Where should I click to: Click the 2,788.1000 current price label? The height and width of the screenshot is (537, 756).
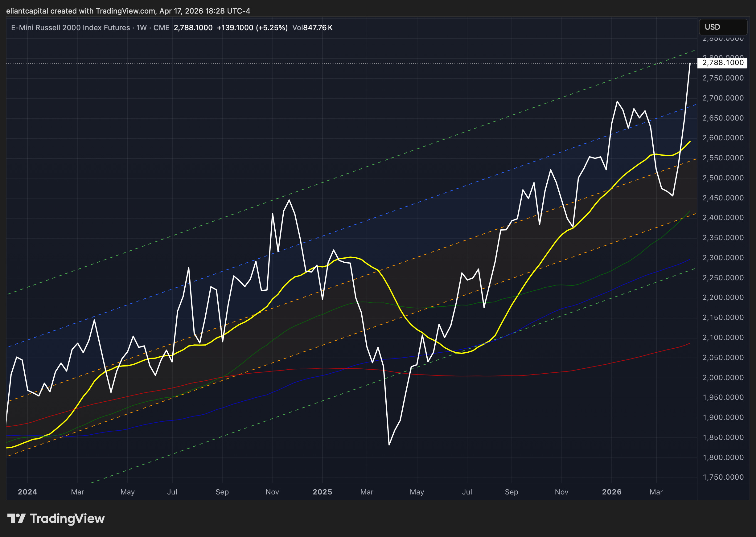723,63
